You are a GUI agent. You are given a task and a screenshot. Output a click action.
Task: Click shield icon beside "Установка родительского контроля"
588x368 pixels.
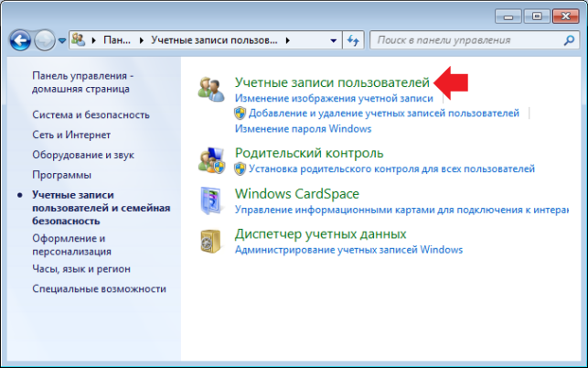[240, 169]
